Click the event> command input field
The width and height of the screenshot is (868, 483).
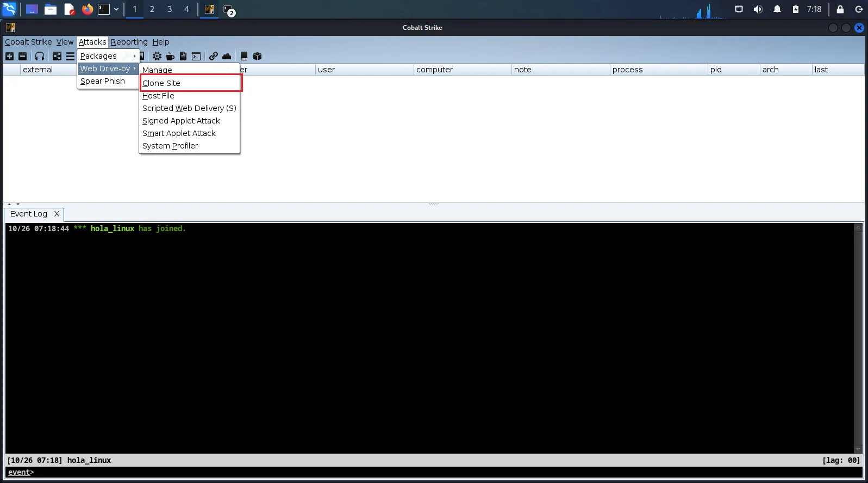point(435,472)
